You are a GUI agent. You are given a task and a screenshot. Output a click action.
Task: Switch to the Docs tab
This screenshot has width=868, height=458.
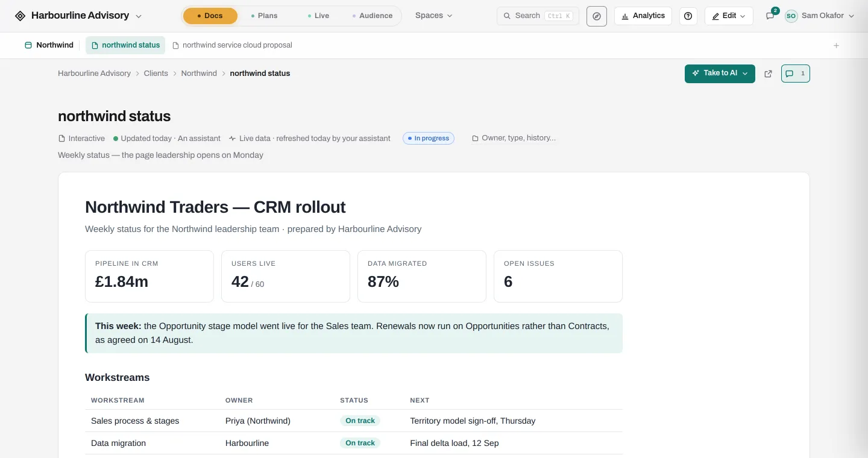[210, 16]
